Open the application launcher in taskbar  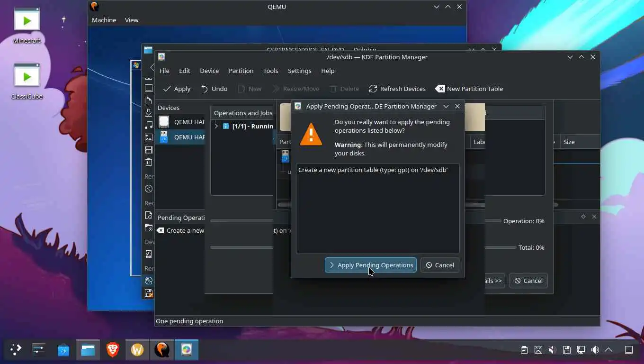click(x=16, y=350)
